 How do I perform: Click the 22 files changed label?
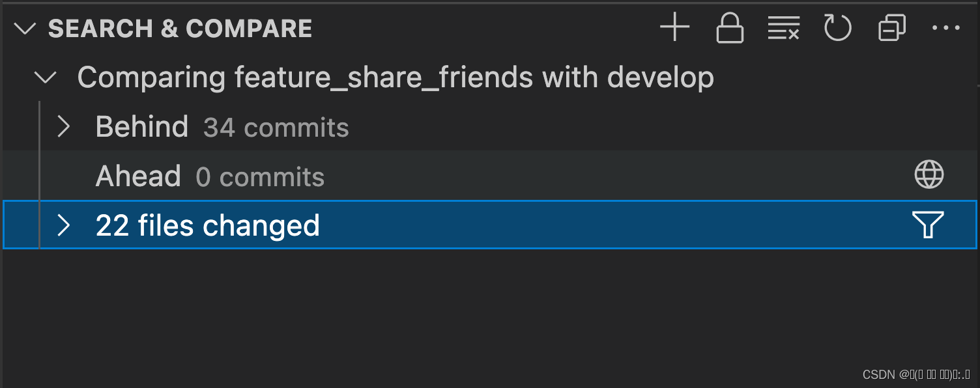[206, 225]
